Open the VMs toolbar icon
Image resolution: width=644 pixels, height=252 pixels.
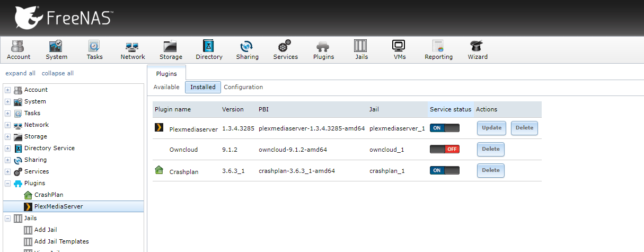(x=399, y=50)
